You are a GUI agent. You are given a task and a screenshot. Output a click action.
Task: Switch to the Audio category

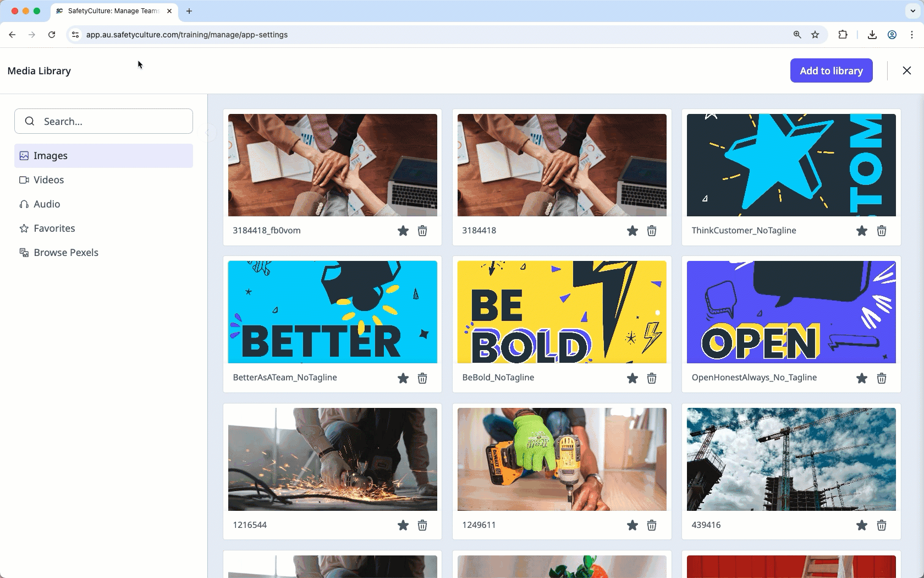103,204
